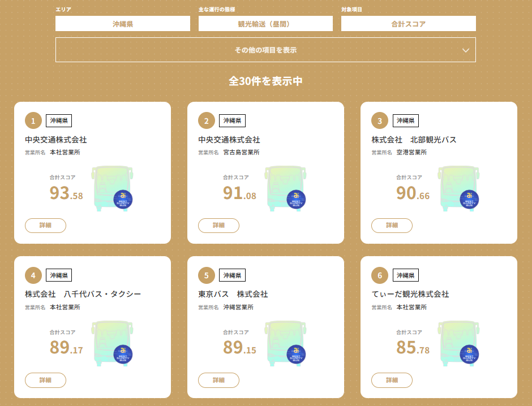View 詳細 for 株式会社 北部観光バス

[x=392, y=225]
